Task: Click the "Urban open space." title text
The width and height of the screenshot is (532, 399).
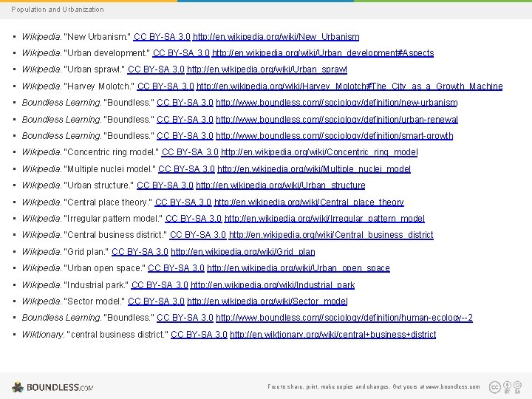Action: (x=104, y=268)
